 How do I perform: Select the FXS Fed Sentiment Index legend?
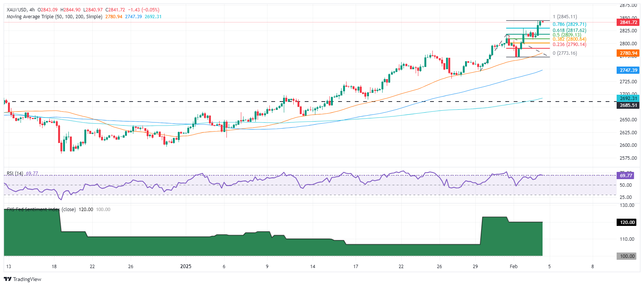(x=41, y=210)
